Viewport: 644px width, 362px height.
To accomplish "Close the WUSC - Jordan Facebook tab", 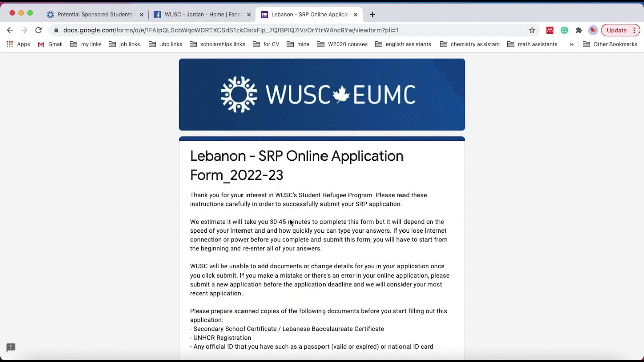I will (x=249, y=15).
